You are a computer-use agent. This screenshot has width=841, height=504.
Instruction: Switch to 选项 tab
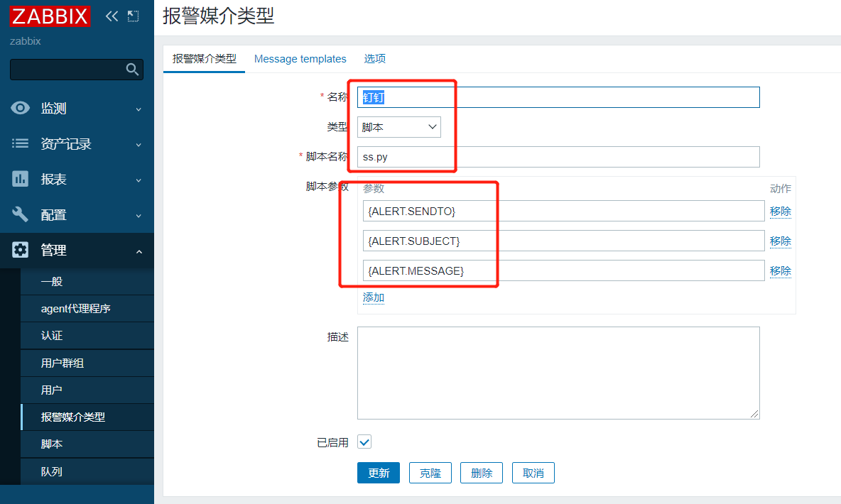tap(375, 59)
